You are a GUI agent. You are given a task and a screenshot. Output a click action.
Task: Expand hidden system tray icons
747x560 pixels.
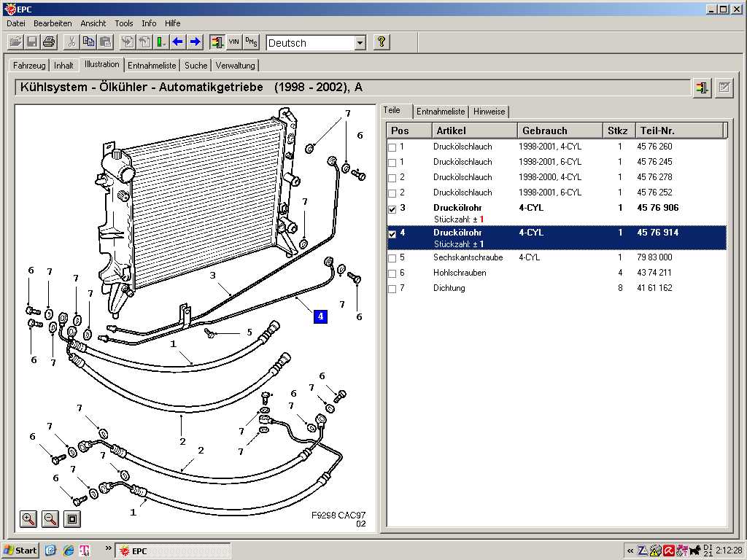tap(630, 551)
